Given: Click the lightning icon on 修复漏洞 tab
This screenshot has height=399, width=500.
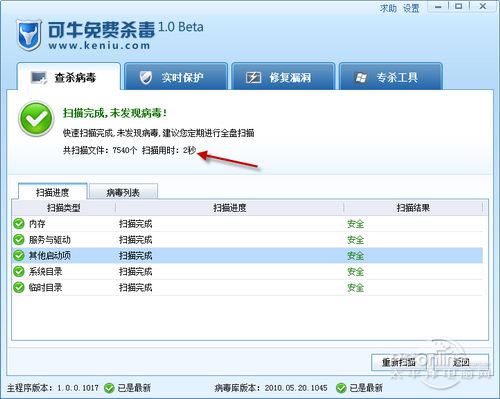Looking at the screenshot, I should point(253,78).
